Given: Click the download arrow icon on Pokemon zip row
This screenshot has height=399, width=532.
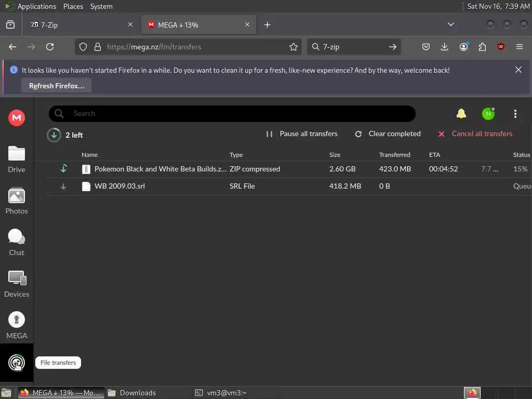Looking at the screenshot, I should click(x=63, y=169).
